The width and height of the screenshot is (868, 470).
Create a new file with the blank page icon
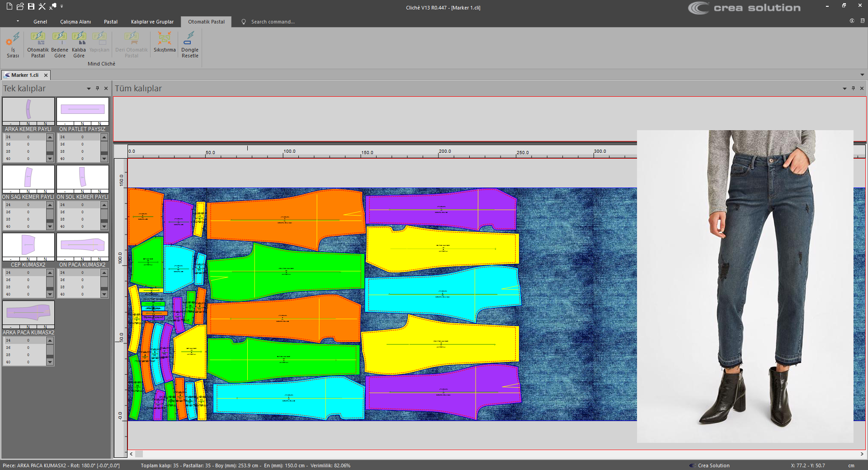(x=9, y=6)
